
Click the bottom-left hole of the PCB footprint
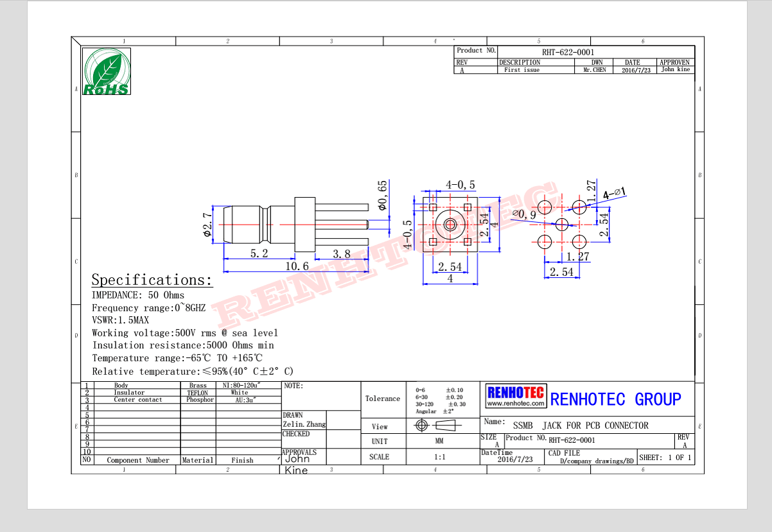click(545, 242)
